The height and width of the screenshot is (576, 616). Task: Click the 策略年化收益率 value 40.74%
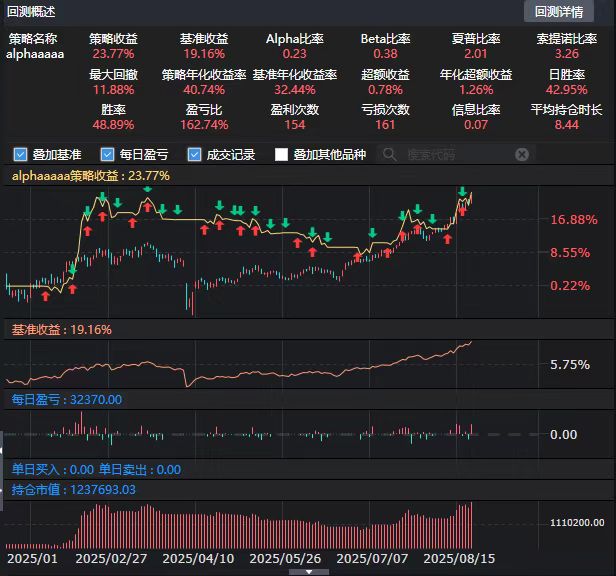click(x=204, y=90)
